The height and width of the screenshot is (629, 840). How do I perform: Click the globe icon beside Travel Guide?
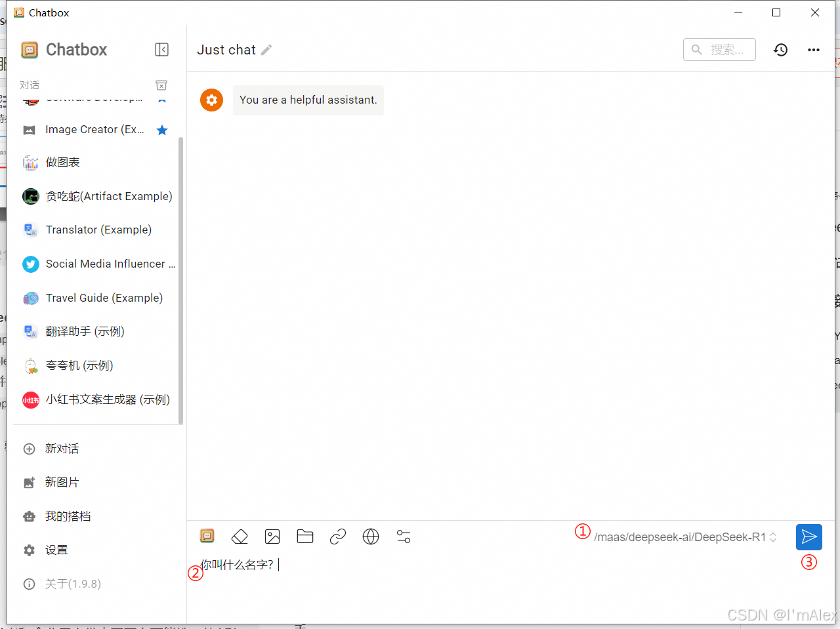31,298
